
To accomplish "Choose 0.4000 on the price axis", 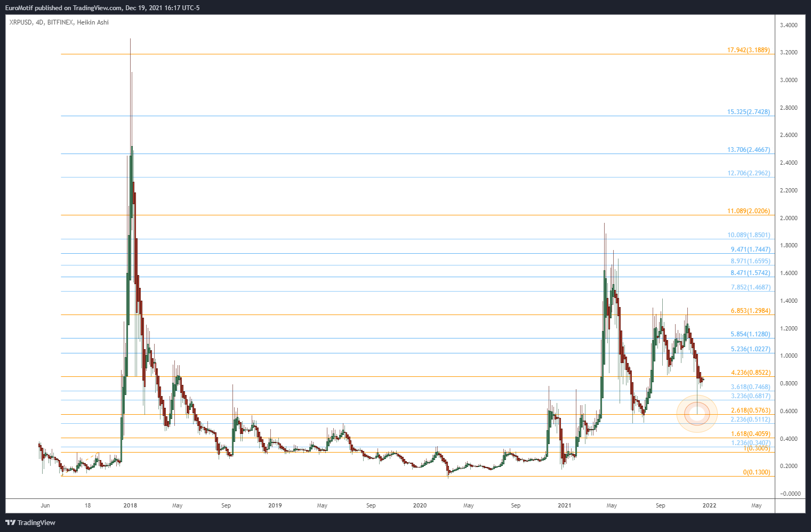I will 789,439.
